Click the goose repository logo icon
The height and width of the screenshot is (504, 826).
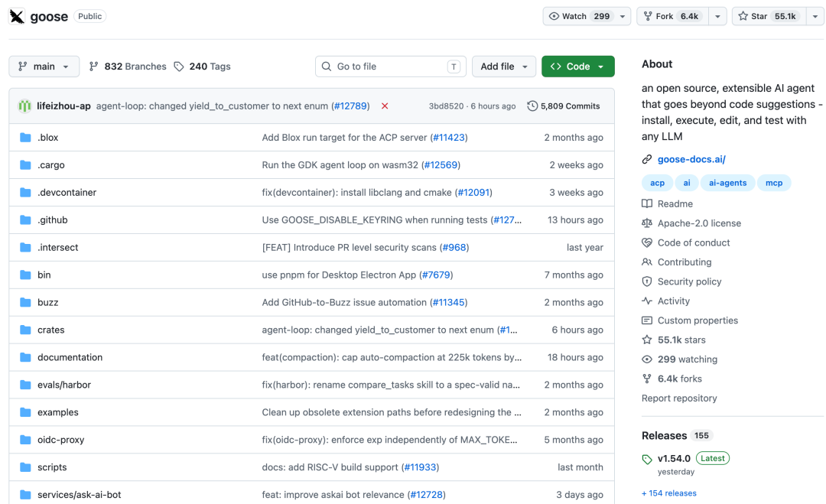tap(17, 16)
